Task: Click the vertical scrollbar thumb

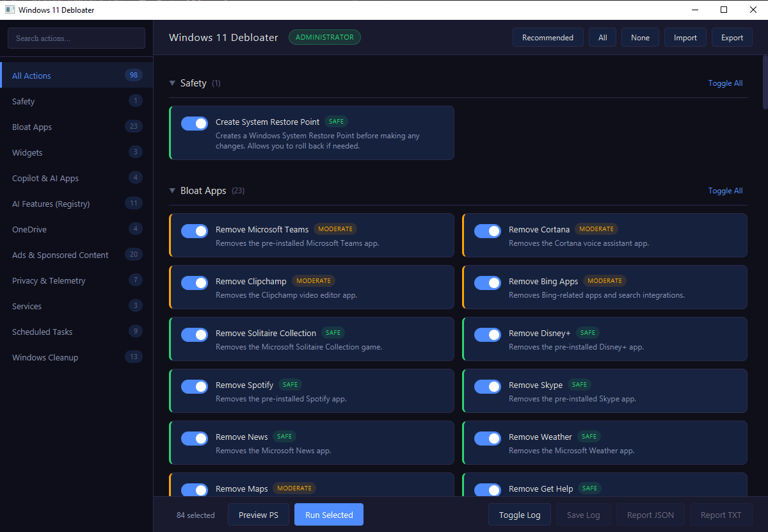Action: (765, 83)
